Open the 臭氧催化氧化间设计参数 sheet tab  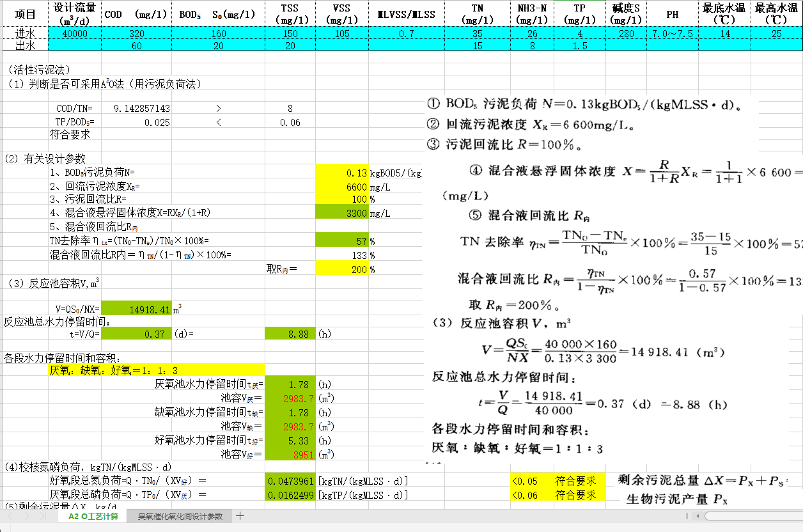tap(180, 516)
